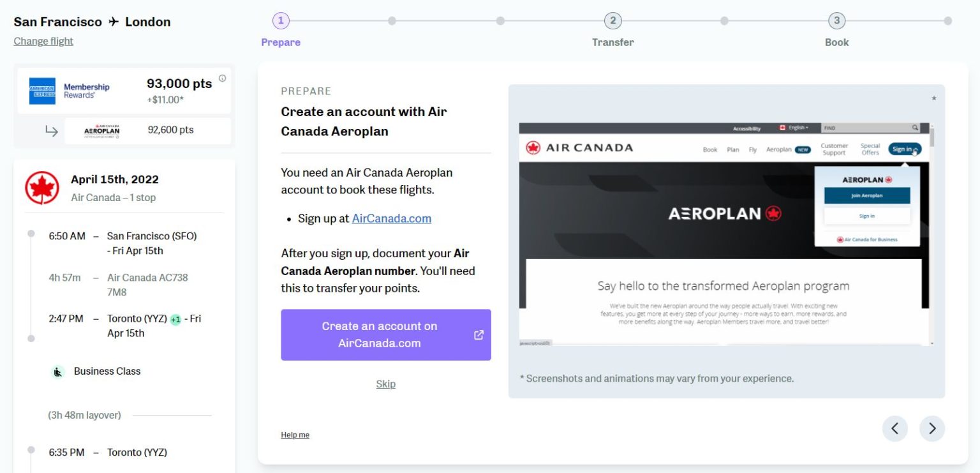Screen dimensions: 980x473
Task: Select step 2 Transfer in progress bar
Action: click(x=612, y=21)
